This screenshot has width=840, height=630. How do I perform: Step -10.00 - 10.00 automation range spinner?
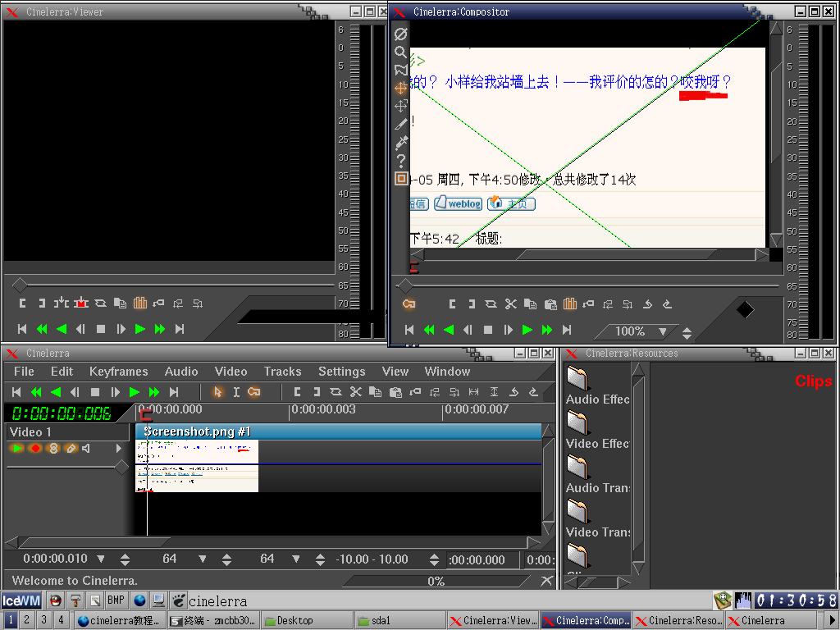click(435, 560)
